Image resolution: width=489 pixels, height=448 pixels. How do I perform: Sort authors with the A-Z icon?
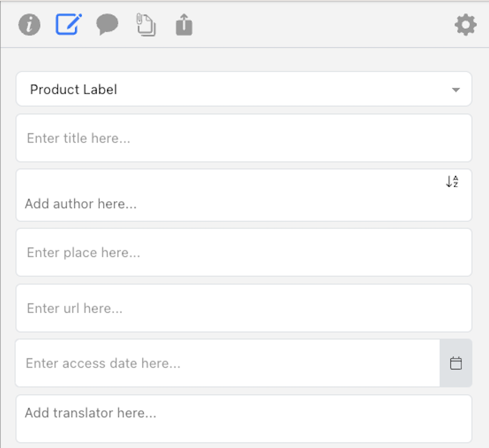click(452, 182)
